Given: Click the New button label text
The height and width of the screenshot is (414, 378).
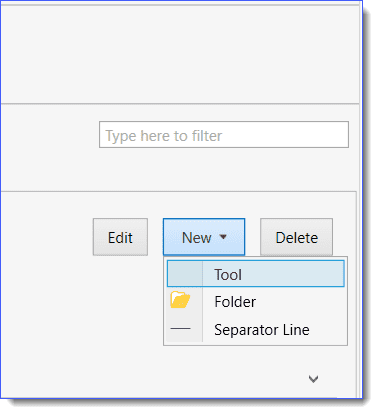Looking at the screenshot, I should 197,238.
